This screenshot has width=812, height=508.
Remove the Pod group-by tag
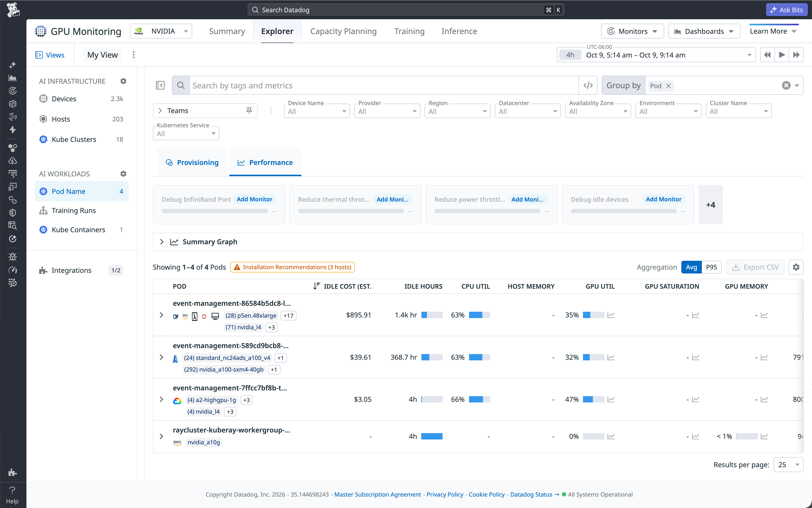[669, 86]
